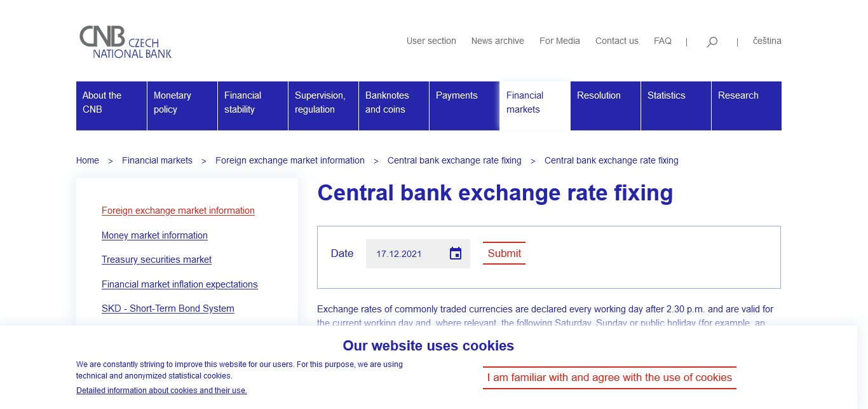Open SKD - Short-Term Bond System link
This screenshot has width=868, height=409.
tap(168, 308)
